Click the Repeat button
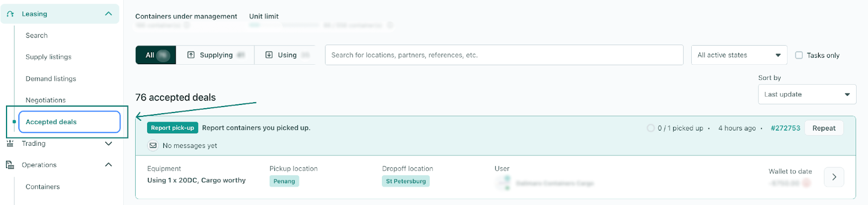The width and height of the screenshot is (868, 205). [x=824, y=128]
